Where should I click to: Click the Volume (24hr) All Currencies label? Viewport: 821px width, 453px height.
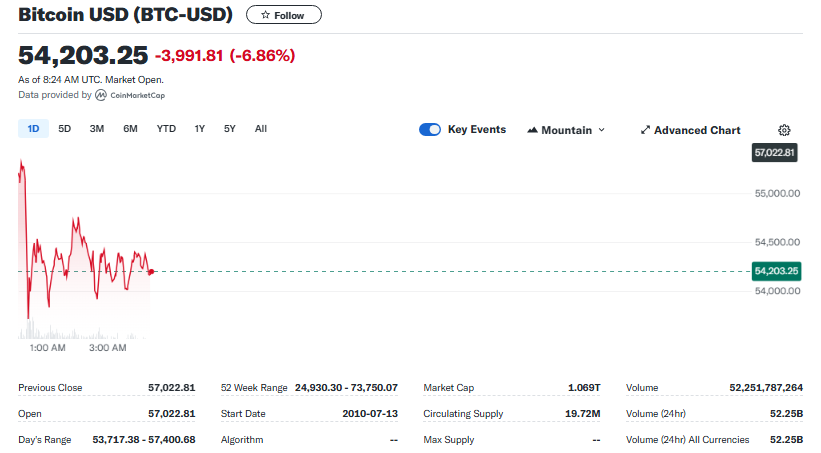click(687, 439)
